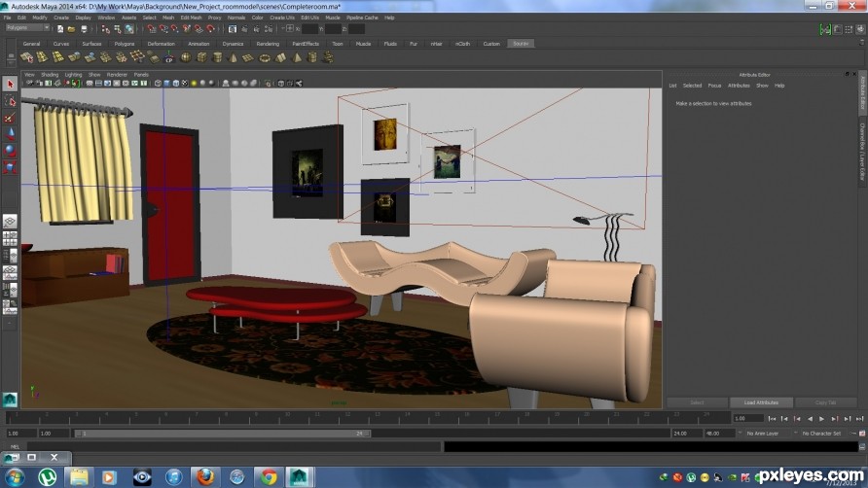Select single perspective view layout
The image size is (868, 488).
pos(10,222)
